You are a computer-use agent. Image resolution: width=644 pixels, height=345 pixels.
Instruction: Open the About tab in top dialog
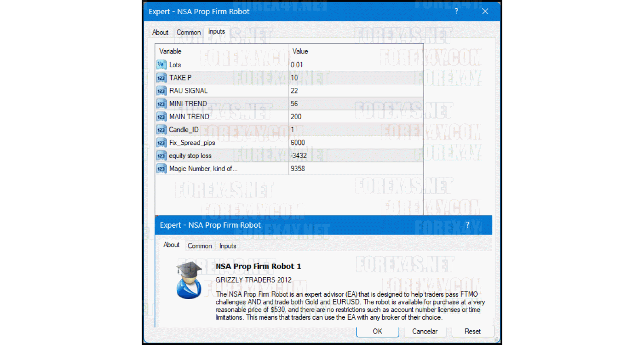[160, 32]
